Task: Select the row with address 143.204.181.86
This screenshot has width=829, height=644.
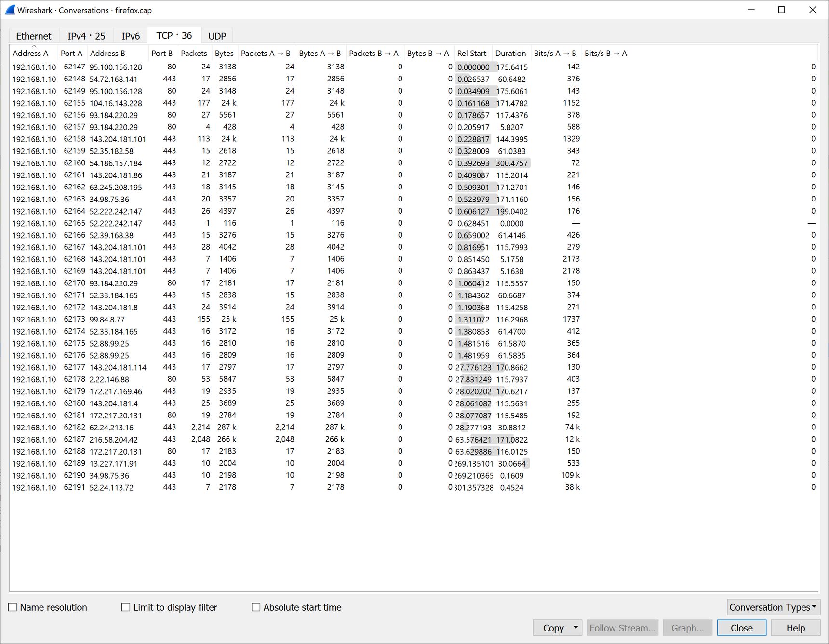Action: click(x=414, y=175)
